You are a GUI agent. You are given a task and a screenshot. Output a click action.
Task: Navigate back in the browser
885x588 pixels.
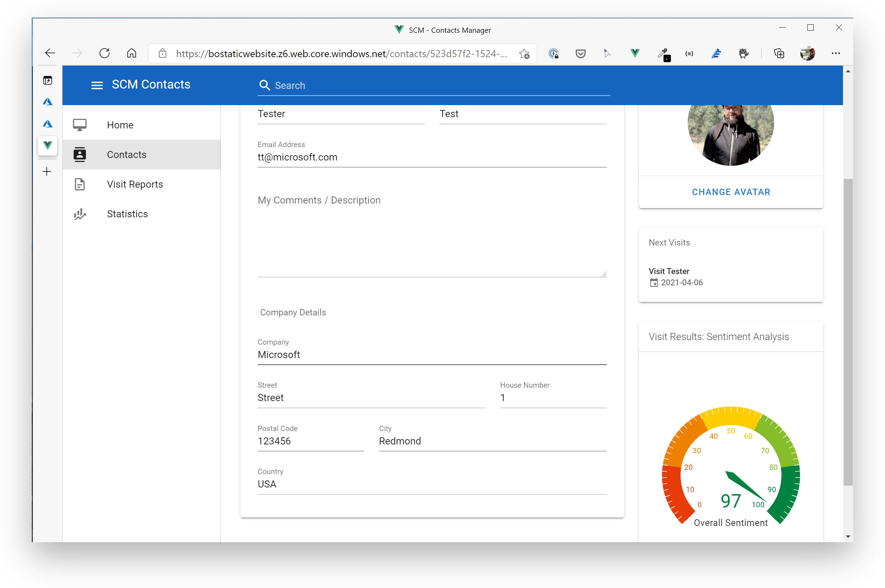click(x=50, y=53)
